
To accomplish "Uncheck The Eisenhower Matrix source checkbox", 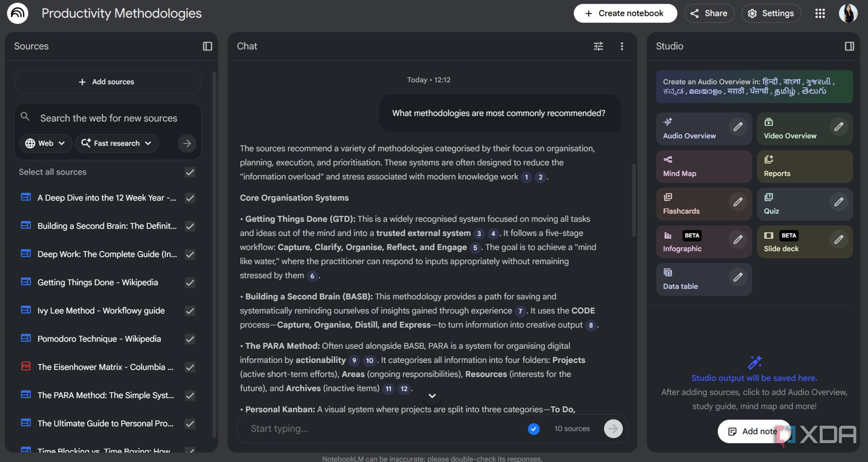I will (x=190, y=367).
